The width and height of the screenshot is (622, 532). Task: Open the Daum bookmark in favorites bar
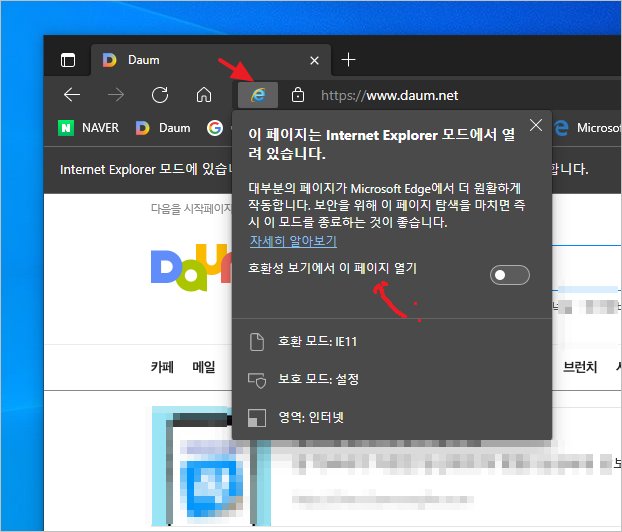click(x=162, y=127)
